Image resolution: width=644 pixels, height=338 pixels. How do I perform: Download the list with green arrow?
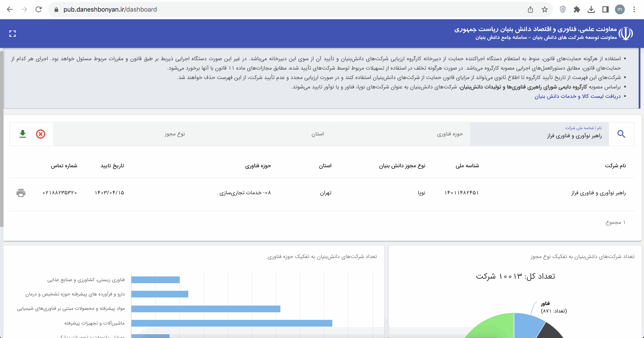23,134
